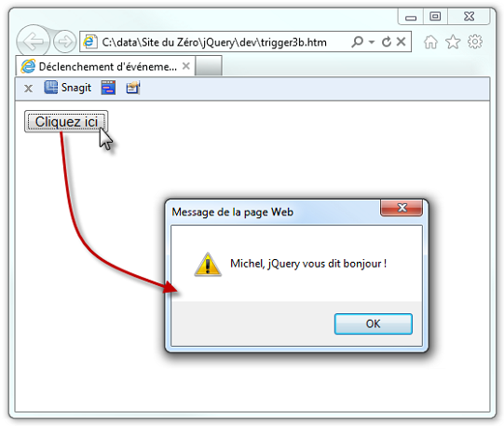Open the Home page icon

[430, 42]
